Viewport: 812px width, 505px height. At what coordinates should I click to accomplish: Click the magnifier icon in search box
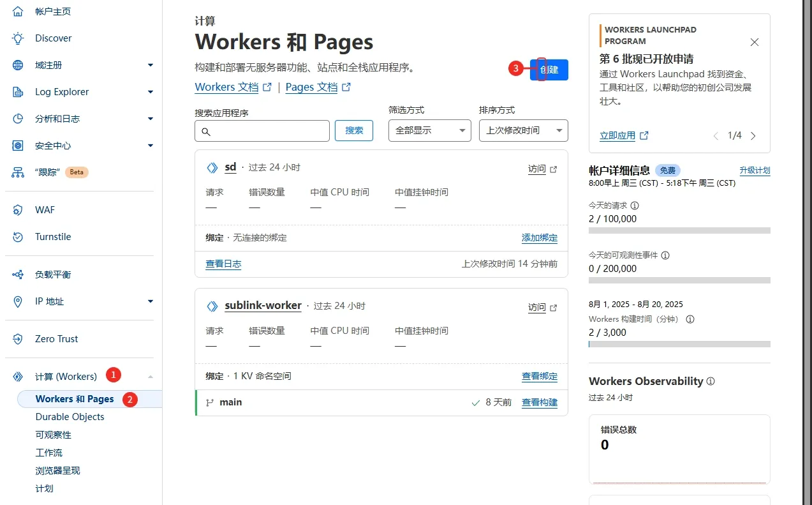(x=206, y=132)
